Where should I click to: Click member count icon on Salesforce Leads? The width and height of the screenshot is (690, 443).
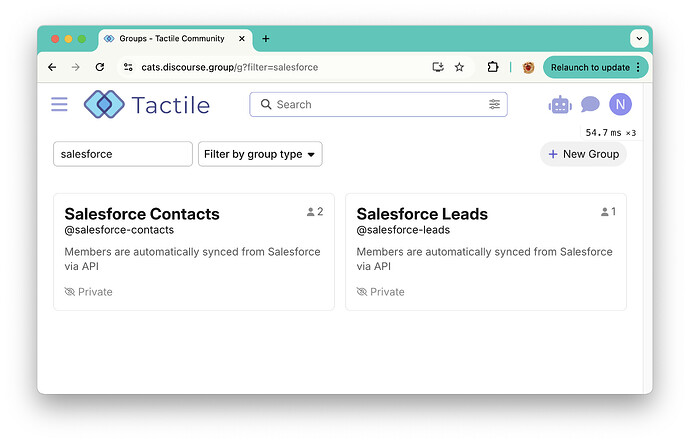605,212
